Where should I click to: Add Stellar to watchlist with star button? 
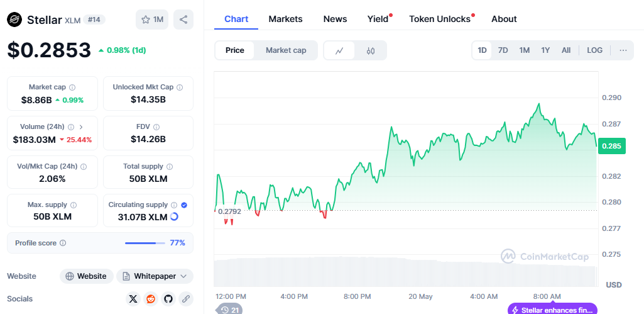click(x=152, y=20)
